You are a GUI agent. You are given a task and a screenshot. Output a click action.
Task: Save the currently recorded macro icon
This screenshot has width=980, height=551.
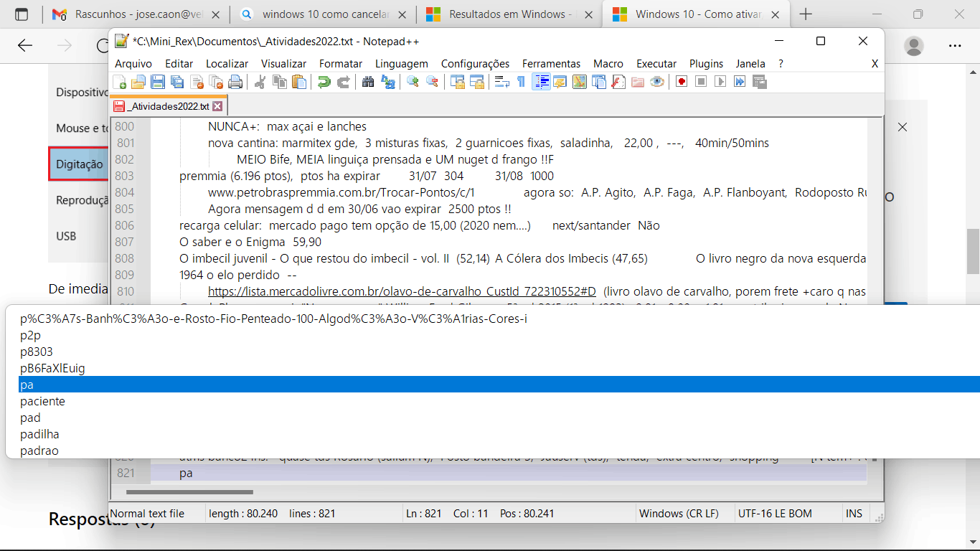point(759,82)
